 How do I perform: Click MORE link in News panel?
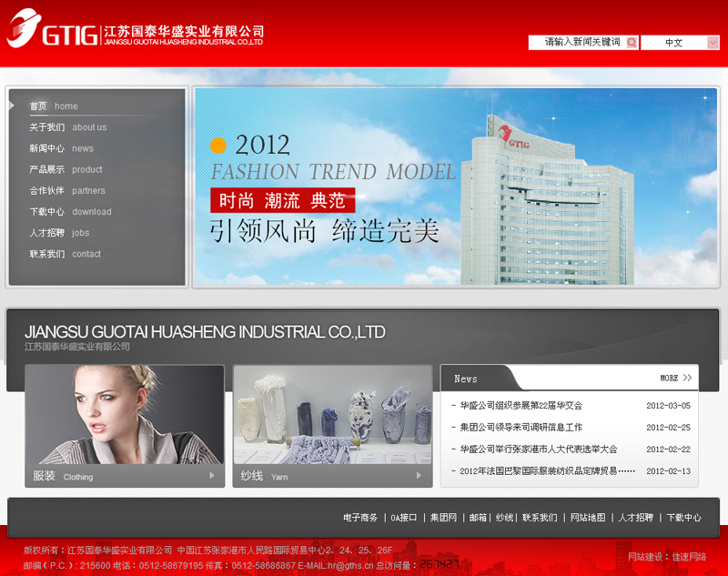point(675,379)
